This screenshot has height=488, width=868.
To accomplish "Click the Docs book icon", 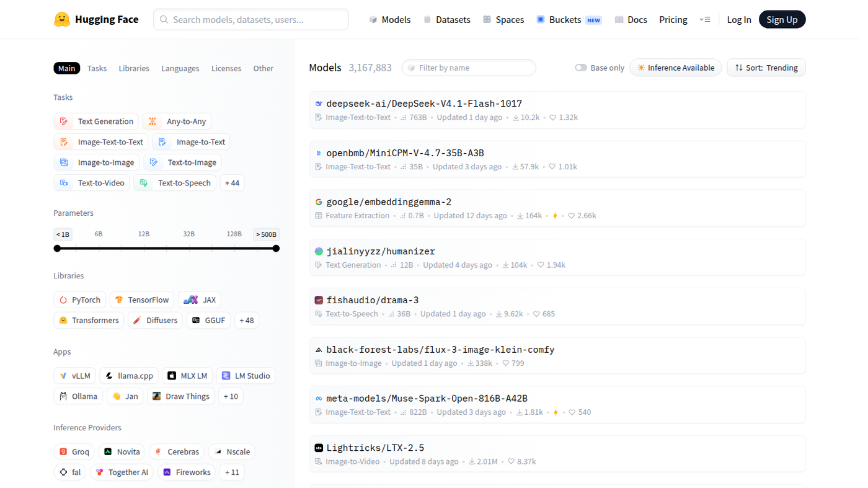I will pos(619,20).
